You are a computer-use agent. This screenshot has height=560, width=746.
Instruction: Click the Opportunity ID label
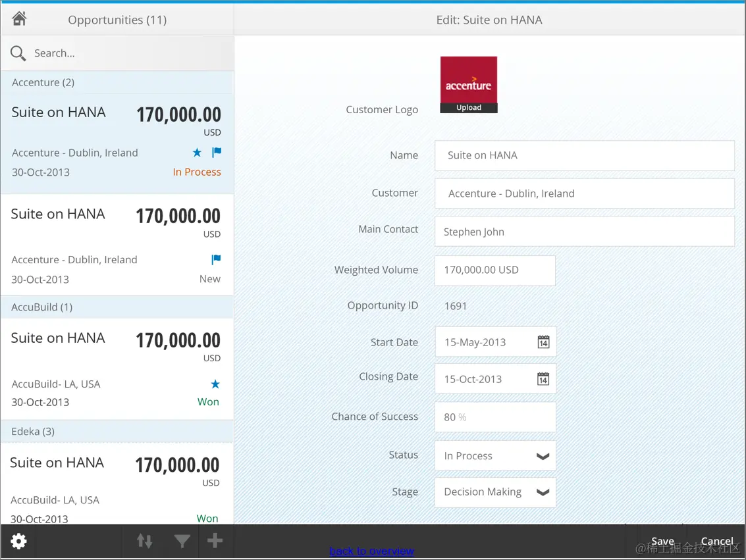pyautogui.click(x=383, y=306)
